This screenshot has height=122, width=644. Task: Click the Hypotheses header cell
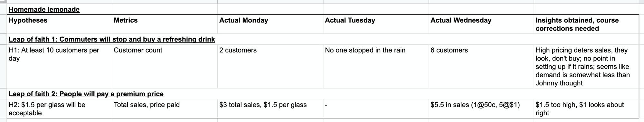(59, 24)
